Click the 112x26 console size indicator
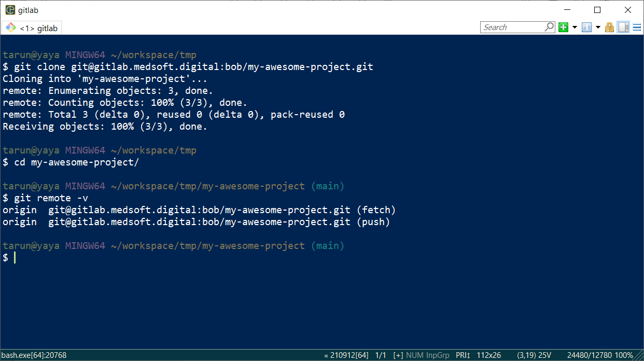 (x=488, y=355)
